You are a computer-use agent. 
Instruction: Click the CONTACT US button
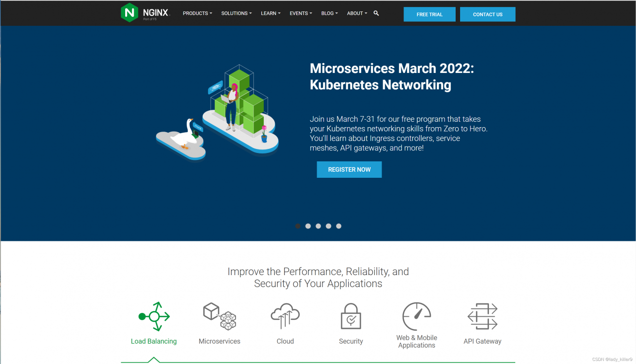(x=487, y=14)
